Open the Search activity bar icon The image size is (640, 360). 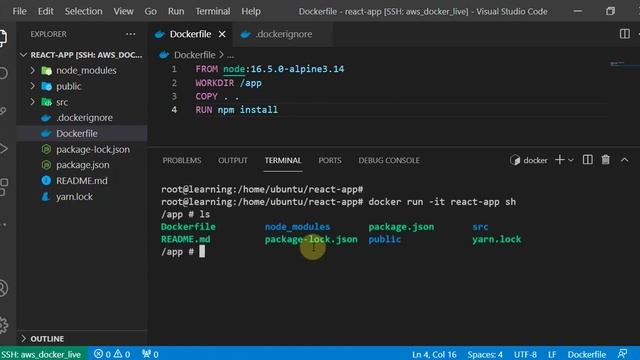pos(3,73)
